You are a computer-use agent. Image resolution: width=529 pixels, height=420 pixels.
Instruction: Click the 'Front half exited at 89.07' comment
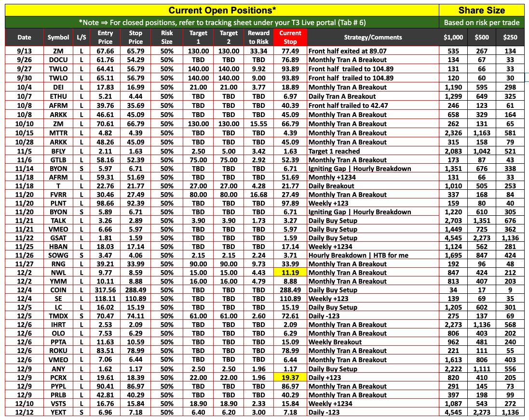[x=347, y=51]
